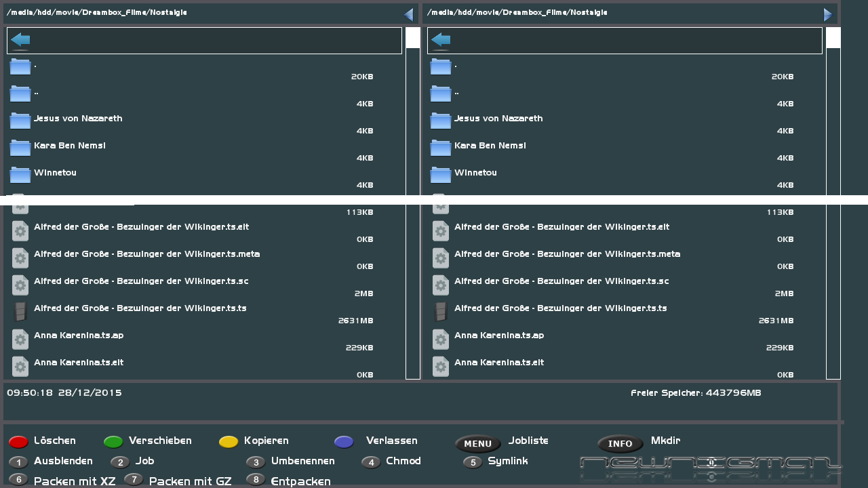
Task: Open Jobliste with the MENU button
Action: pos(477,444)
